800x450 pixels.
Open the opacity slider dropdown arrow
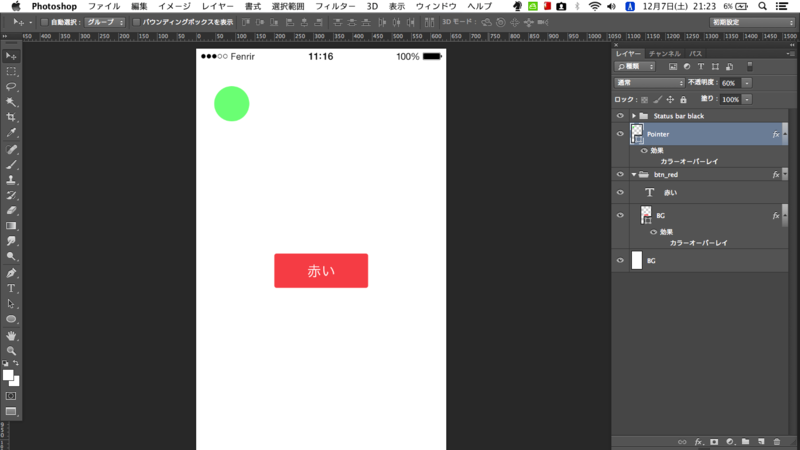(x=746, y=83)
